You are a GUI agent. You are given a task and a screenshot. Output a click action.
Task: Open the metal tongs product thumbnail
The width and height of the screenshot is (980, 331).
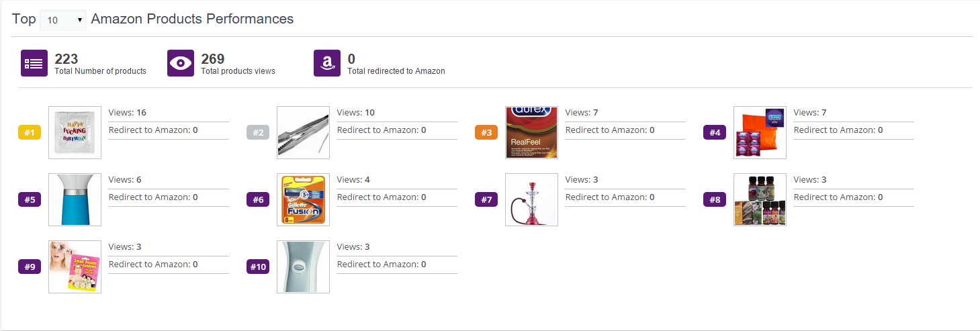(303, 132)
